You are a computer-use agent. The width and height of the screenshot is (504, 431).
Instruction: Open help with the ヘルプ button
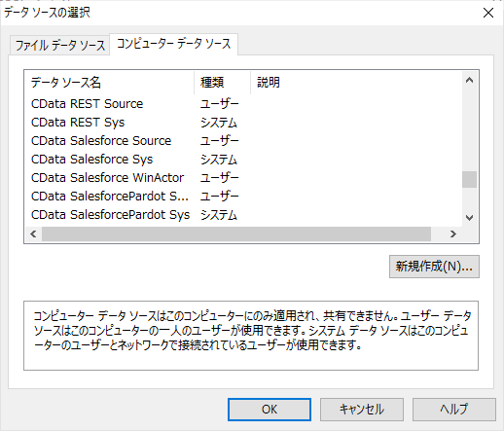tap(454, 410)
